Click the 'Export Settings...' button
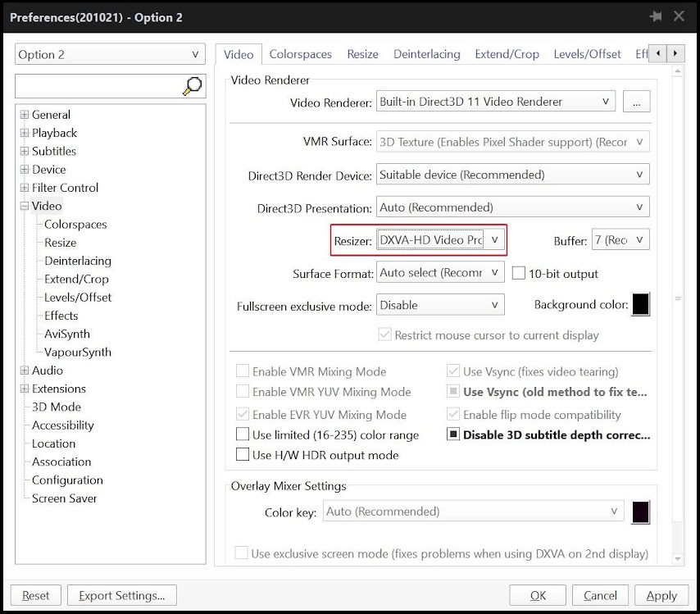 [121, 595]
